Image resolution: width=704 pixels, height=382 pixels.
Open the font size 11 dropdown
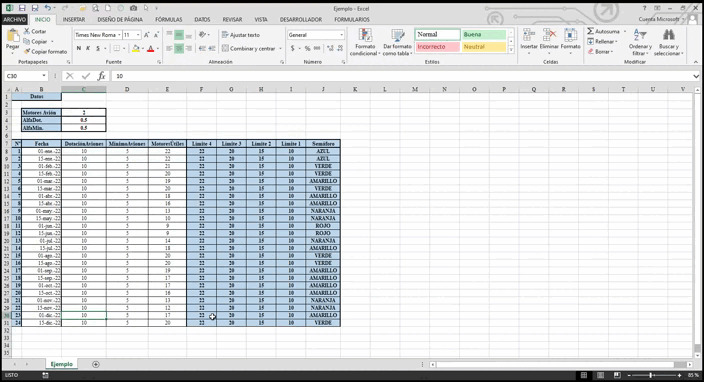[138, 35]
